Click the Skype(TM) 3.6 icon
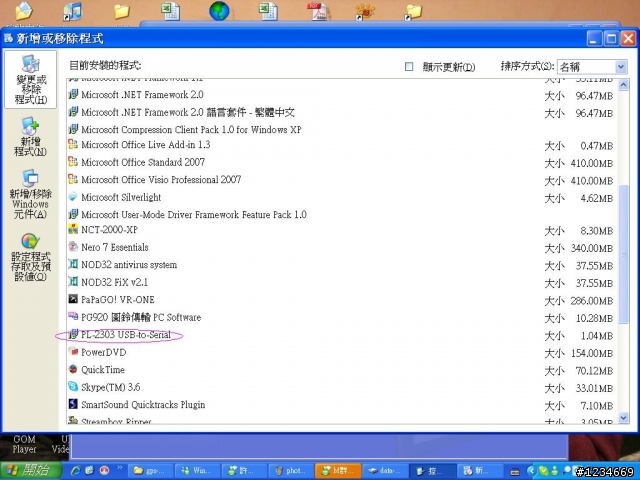Image resolution: width=640 pixels, height=480 pixels. click(x=73, y=387)
